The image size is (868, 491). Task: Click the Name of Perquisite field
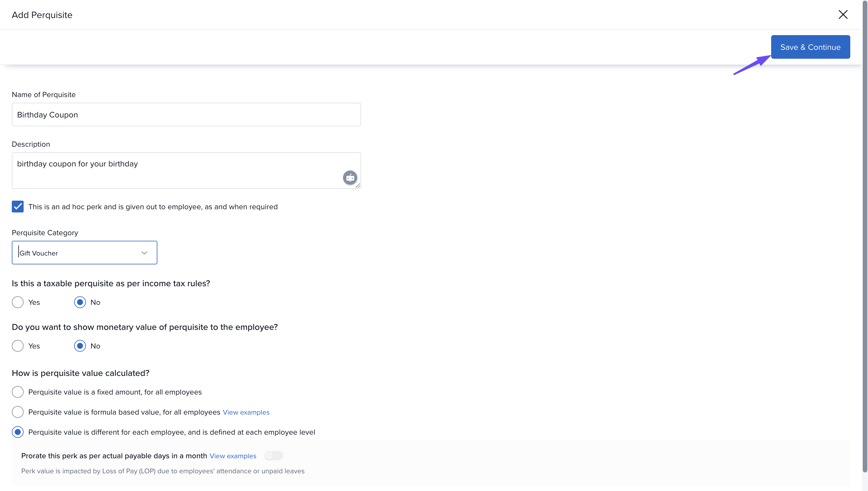pyautogui.click(x=186, y=115)
